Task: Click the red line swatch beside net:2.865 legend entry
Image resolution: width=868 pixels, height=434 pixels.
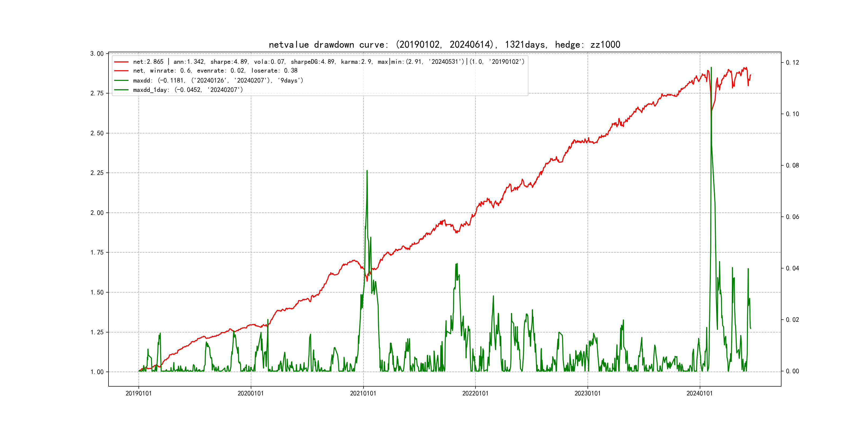Action: coord(121,62)
